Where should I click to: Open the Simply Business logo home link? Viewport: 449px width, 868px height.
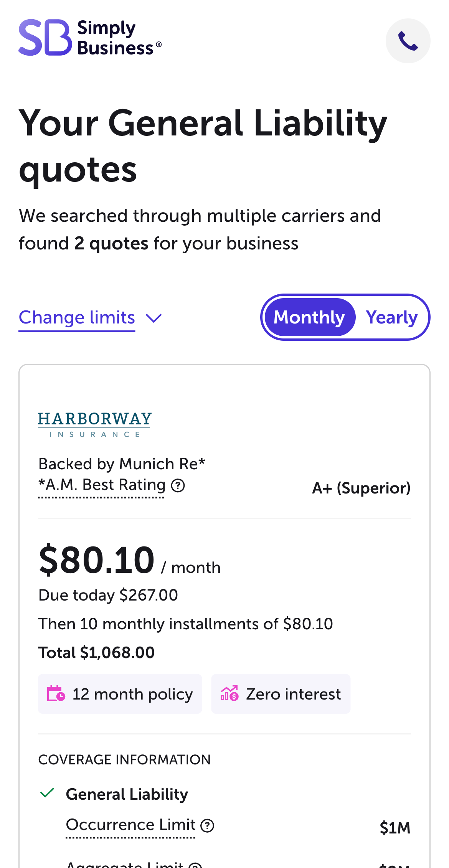click(x=90, y=38)
